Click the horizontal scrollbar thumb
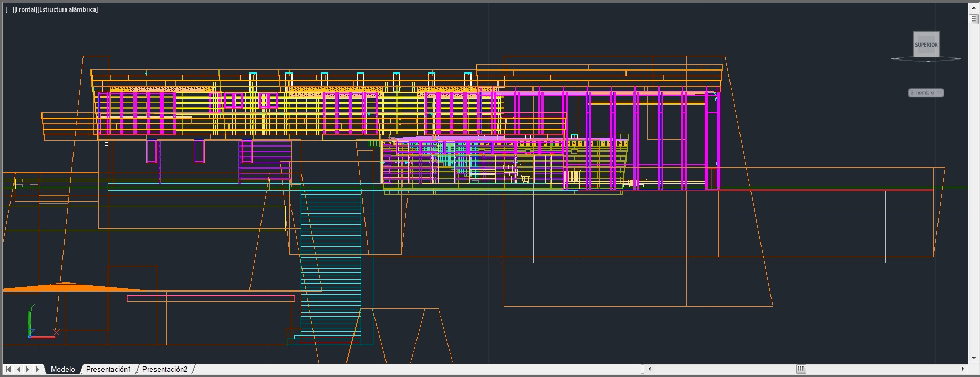This screenshot has height=377, width=980. click(x=801, y=369)
